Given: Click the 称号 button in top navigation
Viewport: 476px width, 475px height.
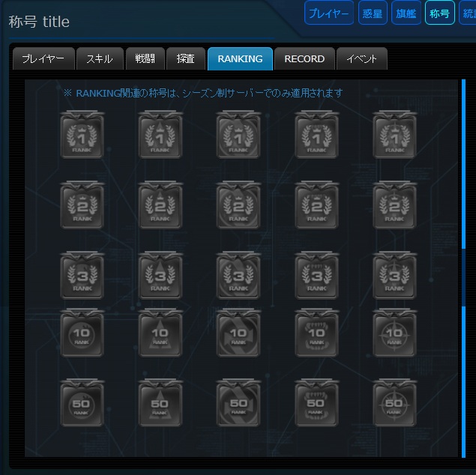Looking at the screenshot, I should (x=439, y=13).
